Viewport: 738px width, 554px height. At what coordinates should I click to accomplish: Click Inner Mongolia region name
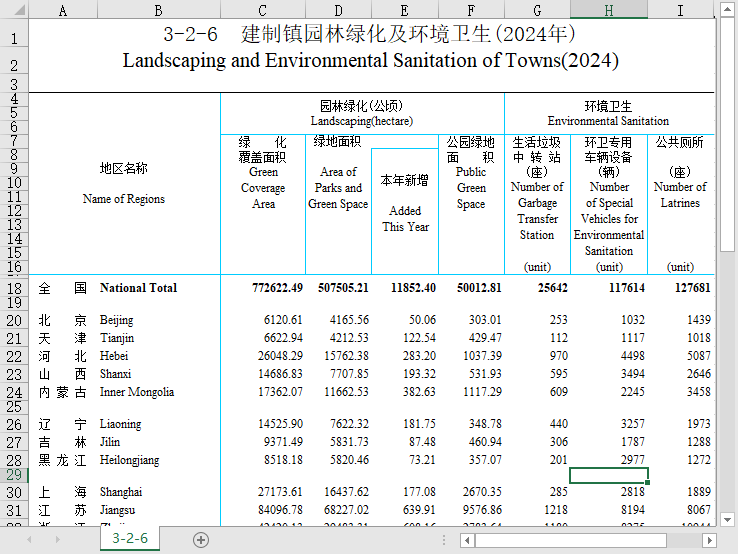pos(136,392)
